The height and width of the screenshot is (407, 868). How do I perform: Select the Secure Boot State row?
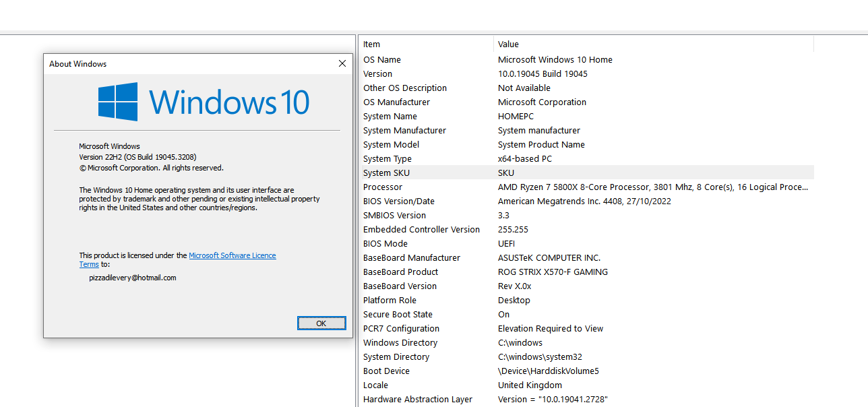click(x=586, y=315)
